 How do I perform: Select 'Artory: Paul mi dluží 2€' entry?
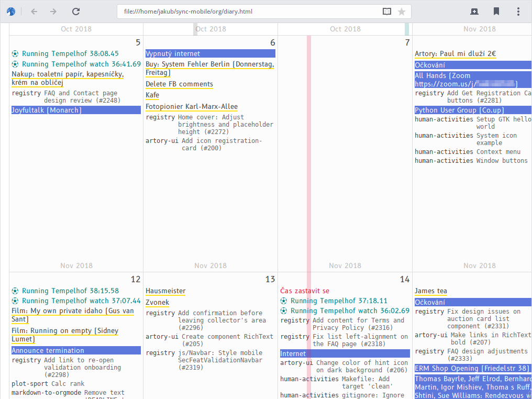456,54
